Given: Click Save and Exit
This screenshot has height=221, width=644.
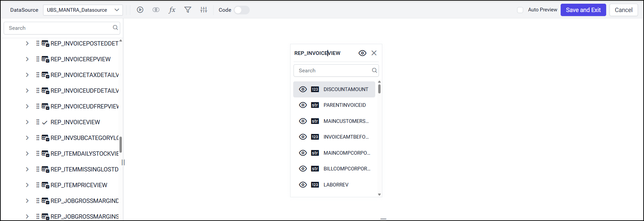Looking at the screenshot, I should 583,10.
